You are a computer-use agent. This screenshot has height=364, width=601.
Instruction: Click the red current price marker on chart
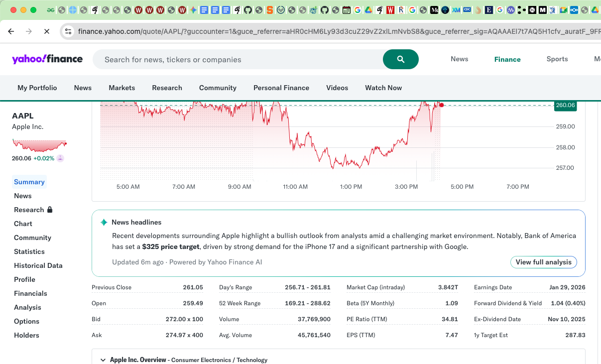[x=441, y=105]
